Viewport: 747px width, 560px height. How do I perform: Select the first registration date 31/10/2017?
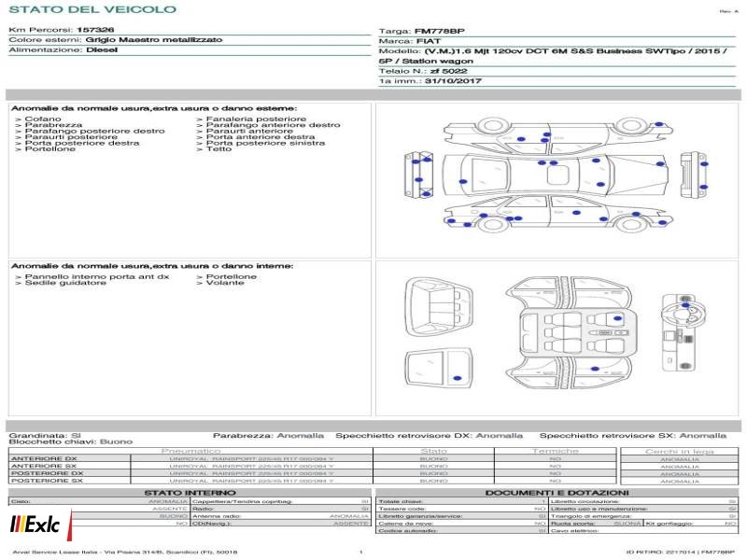click(453, 81)
